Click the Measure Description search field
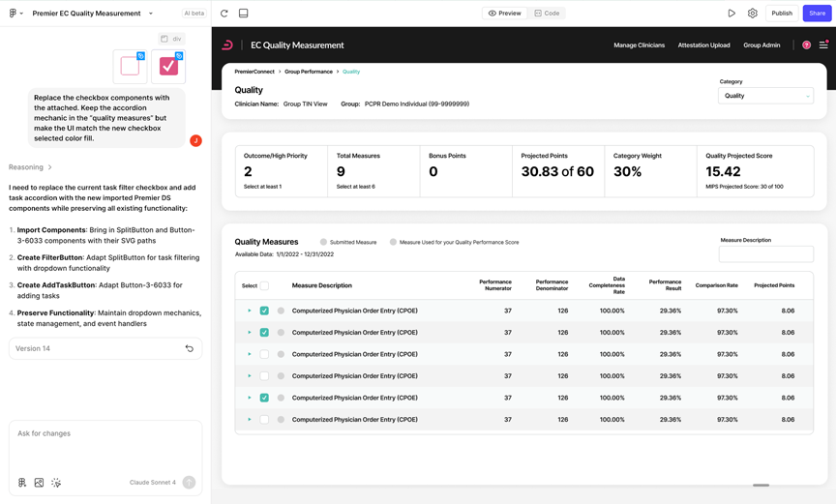 pyautogui.click(x=765, y=254)
